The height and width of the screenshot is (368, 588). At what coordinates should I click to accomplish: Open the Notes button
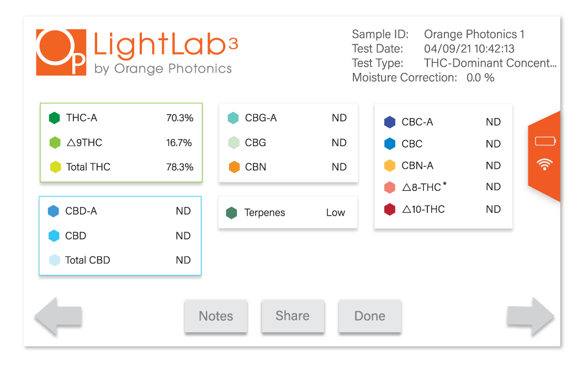coord(216,316)
